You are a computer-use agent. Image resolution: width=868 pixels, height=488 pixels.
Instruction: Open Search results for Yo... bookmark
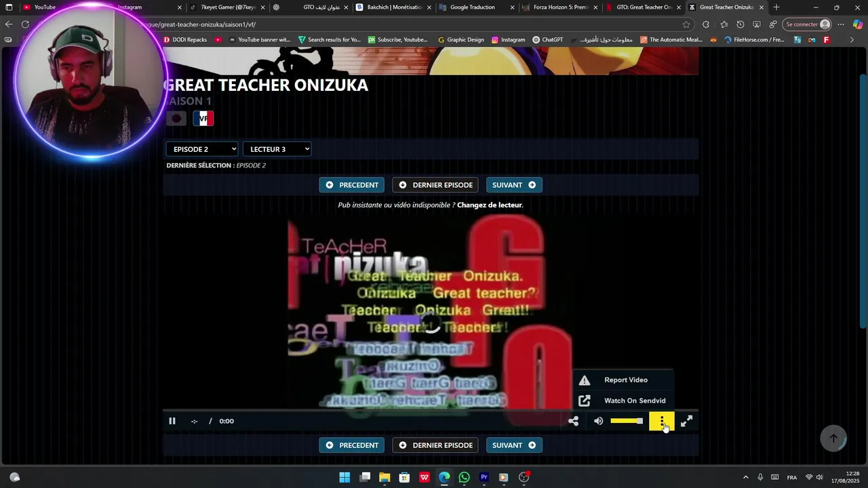point(329,40)
